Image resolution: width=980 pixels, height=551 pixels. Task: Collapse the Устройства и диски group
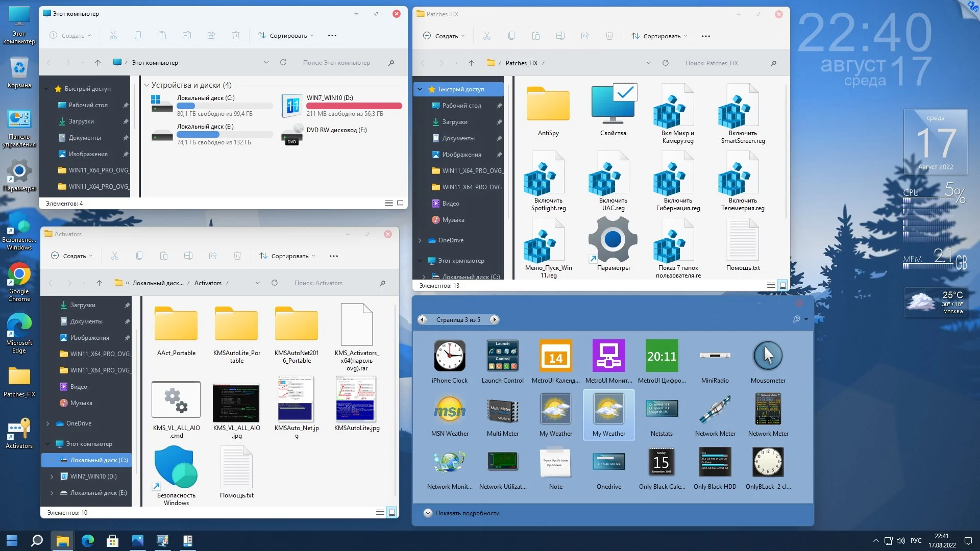coord(146,85)
